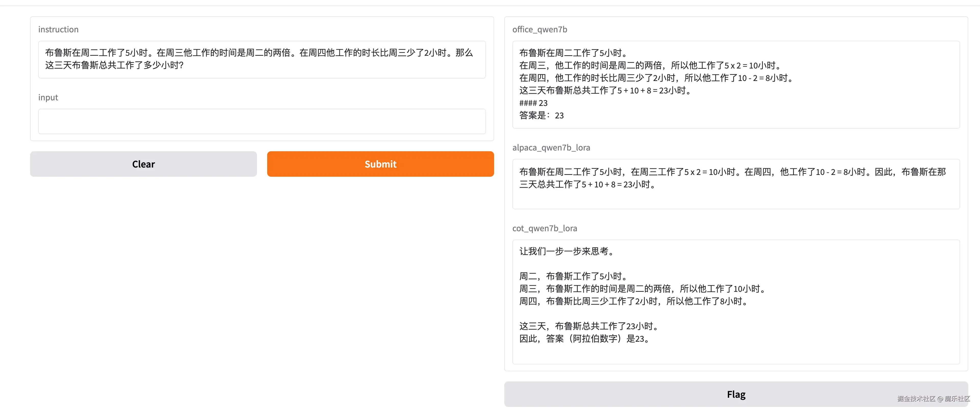This screenshot has width=980, height=412.
Task: Click the "答案是：23" line
Action: (x=541, y=116)
